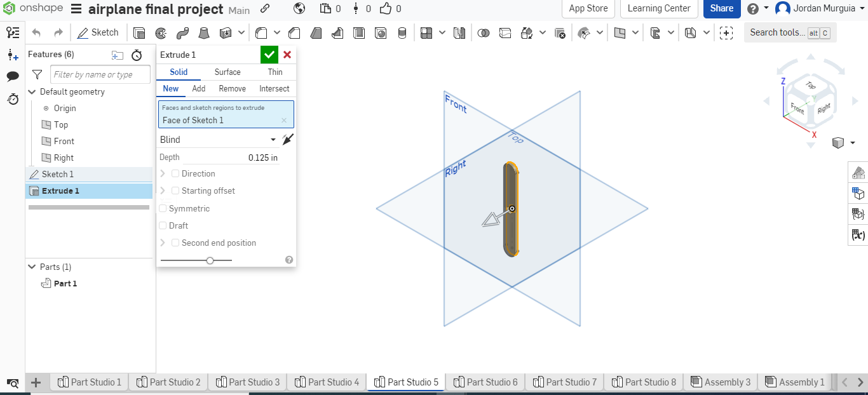Select the Linear pattern tool
The width and height of the screenshot is (868, 395).
pyautogui.click(x=426, y=32)
